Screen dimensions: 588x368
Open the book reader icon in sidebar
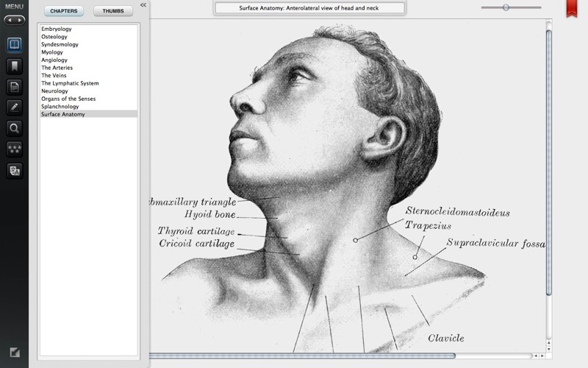tap(14, 45)
